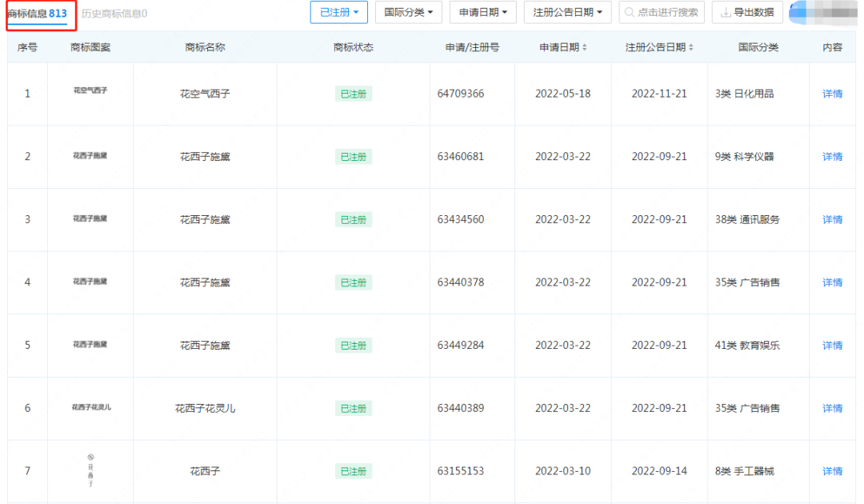Image resolution: width=864 pixels, height=504 pixels.
Task: Open 详情 for registration 63440378
Action: coord(832,282)
